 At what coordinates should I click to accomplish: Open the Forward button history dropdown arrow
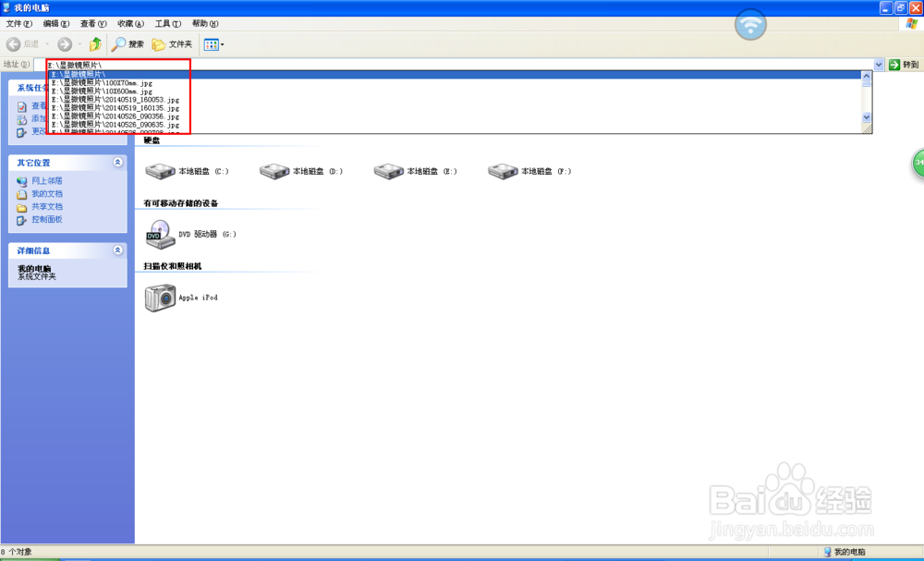[79, 44]
